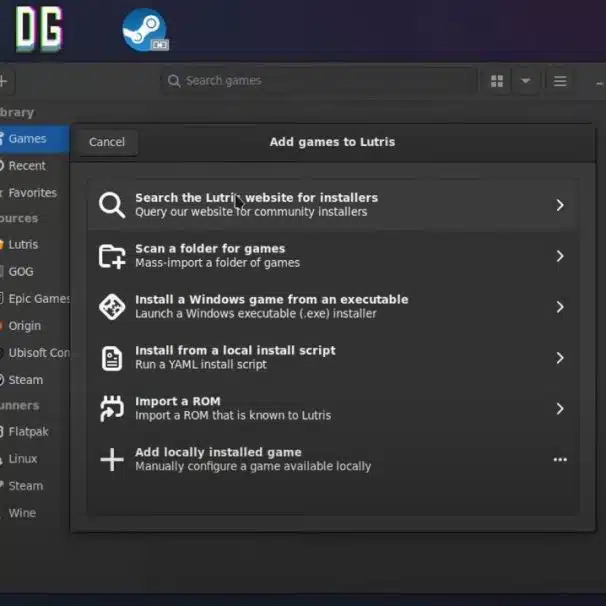This screenshot has height=606, width=606.
Task: Click Mass-import a folder of games text
Action: [217, 263]
